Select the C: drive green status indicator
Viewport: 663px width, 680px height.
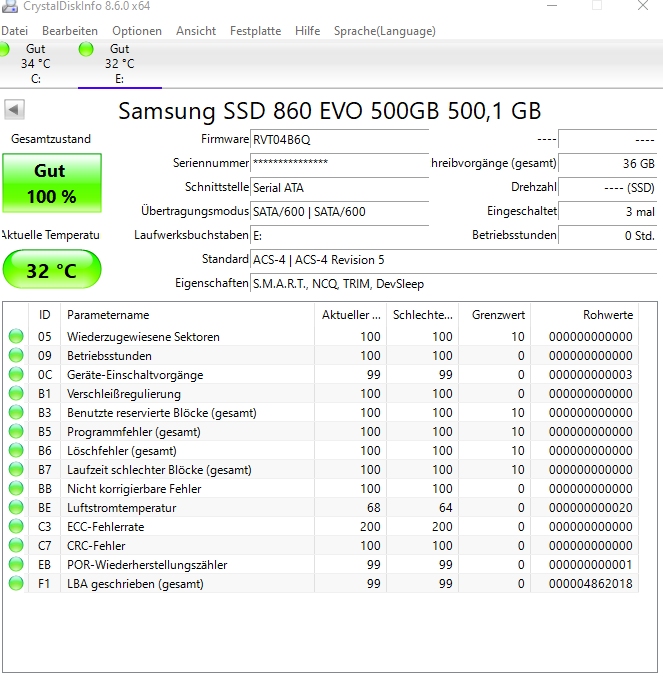click(4, 49)
